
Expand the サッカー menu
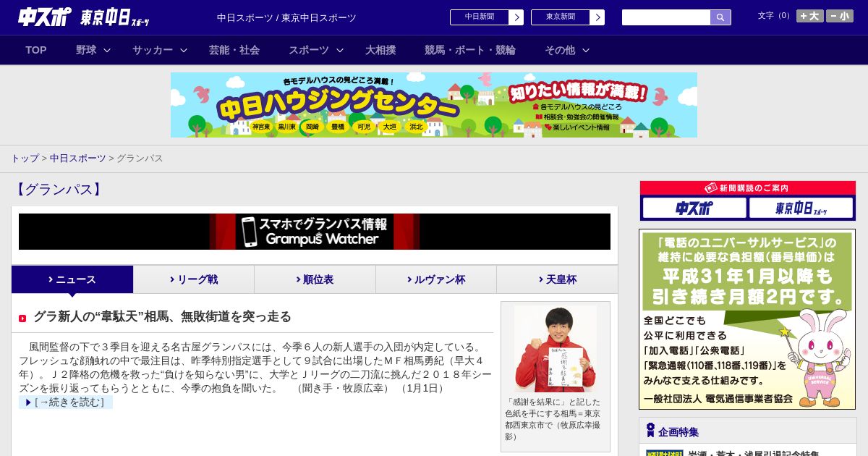pyautogui.click(x=160, y=50)
